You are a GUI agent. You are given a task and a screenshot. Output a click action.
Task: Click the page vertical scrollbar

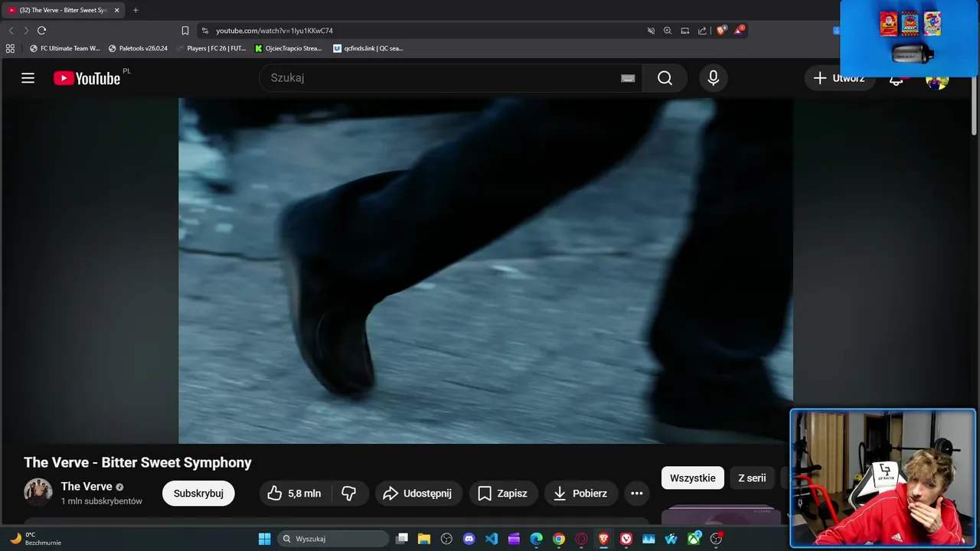point(975,107)
